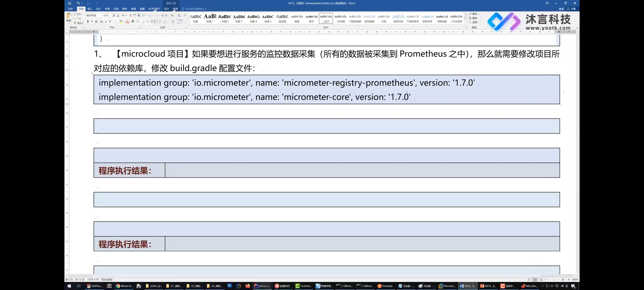
Task: Open the font color dropdown arrow
Action: [x=130, y=21]
